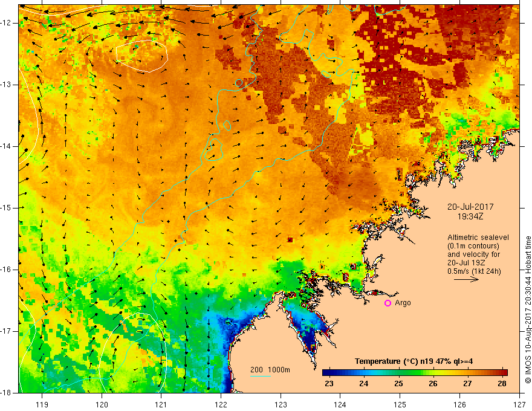This screenshot has width=532, height=411.
Task: Click the 'and velocity for' legend line
Action: click(x=473, y=254)
